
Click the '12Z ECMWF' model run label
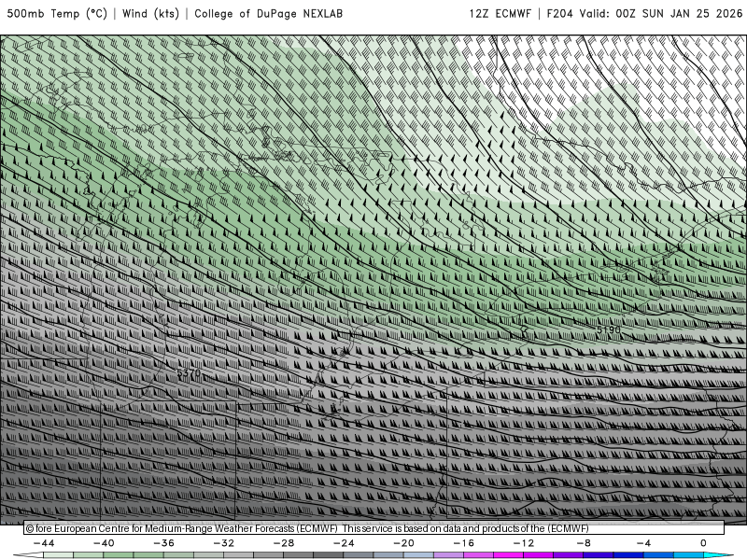(500, 14)
